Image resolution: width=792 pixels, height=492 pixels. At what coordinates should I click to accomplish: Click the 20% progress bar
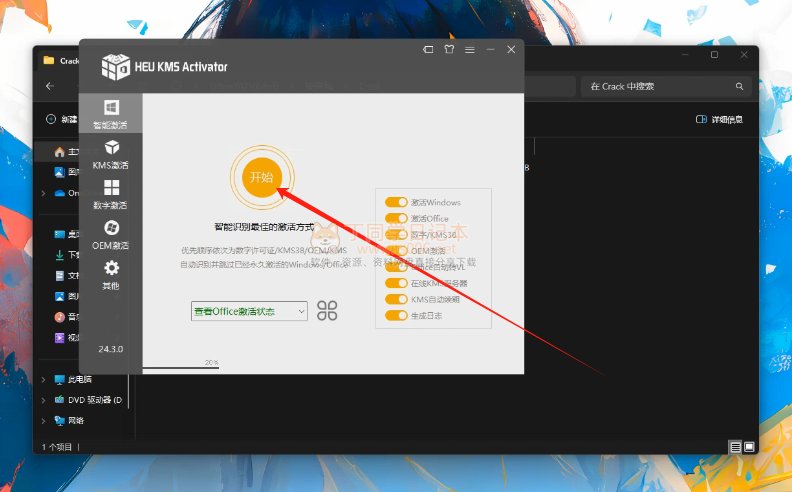[181, 368]
